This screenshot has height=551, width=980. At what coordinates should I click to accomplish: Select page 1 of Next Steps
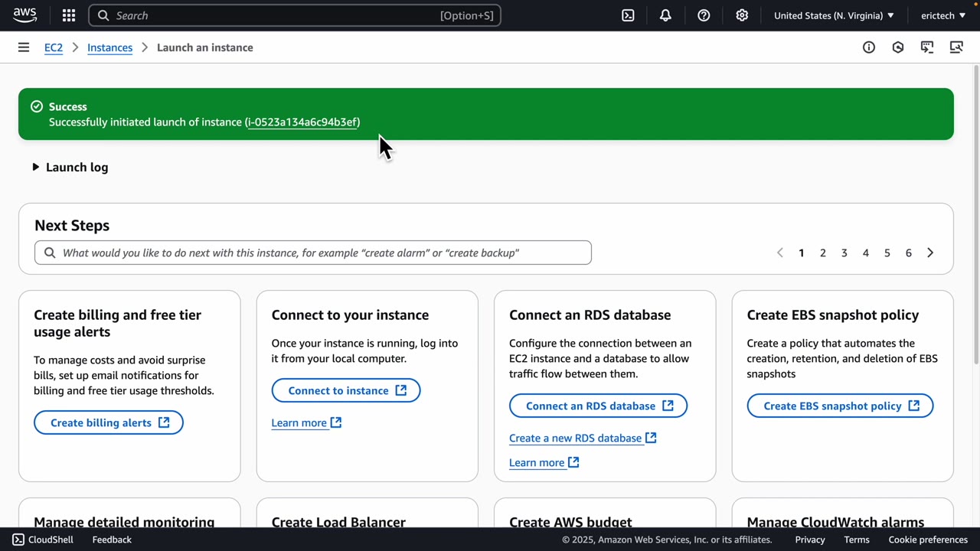click(802, 253)
